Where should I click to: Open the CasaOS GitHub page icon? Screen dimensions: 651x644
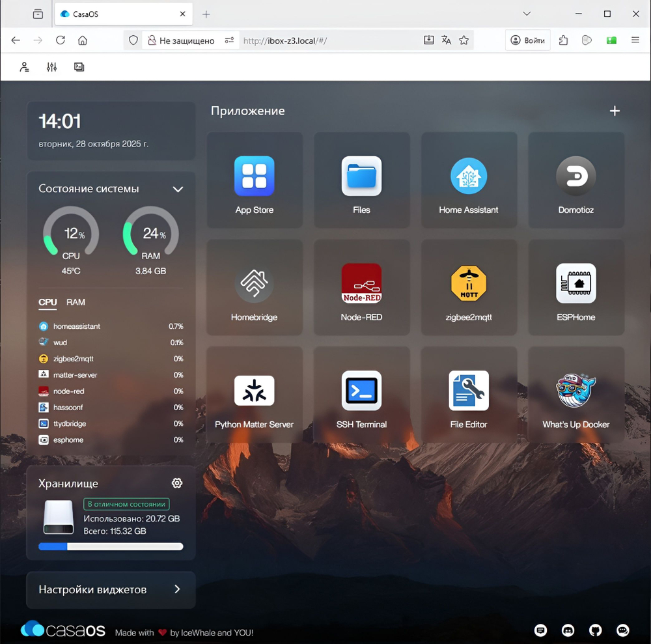coord(595,630)
